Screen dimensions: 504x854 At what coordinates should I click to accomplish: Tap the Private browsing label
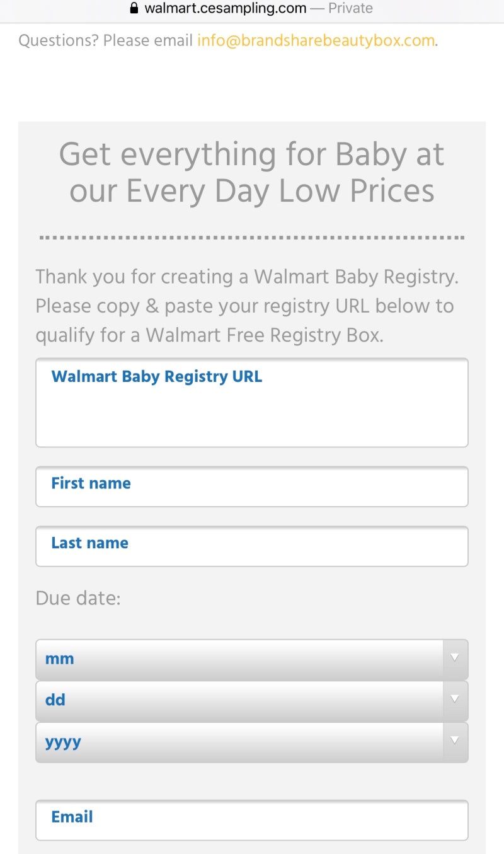point(350,8)
